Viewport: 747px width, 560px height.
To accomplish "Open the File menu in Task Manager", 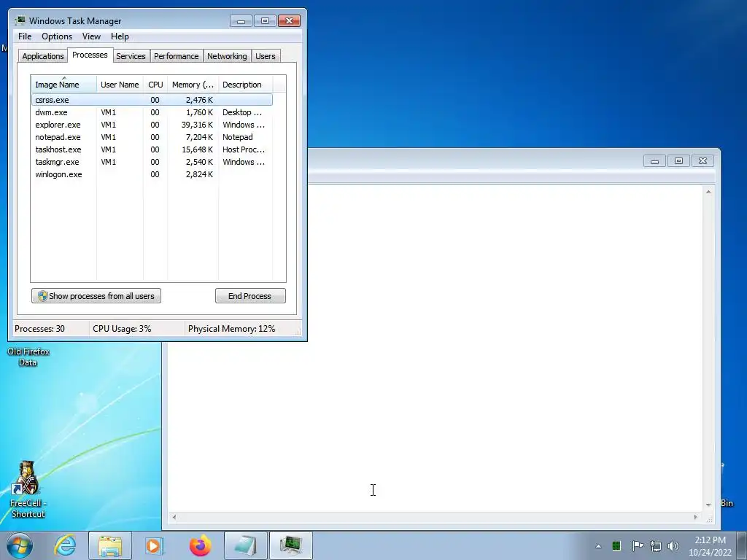I will point(25,36).
